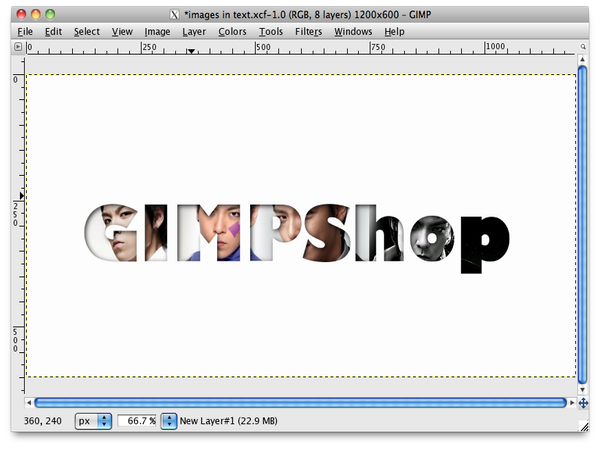600x450 pixels.
Task: Click the navigation preview icon at bottom-right
Action: [583, 402]
